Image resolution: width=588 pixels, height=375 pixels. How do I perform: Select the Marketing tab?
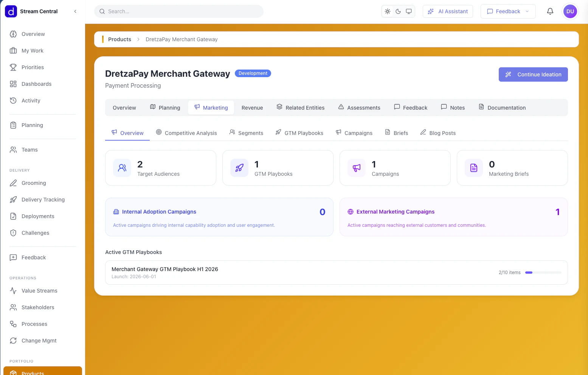click(211, 108)
